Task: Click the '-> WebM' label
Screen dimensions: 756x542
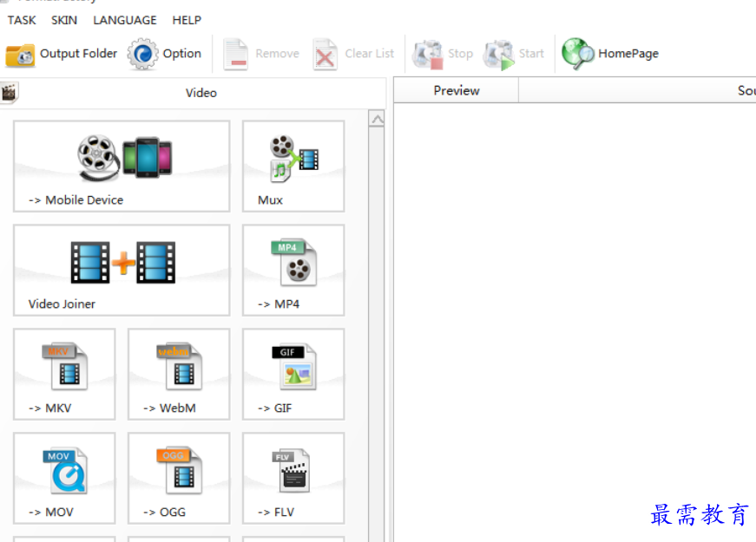Action: (169, 408)
